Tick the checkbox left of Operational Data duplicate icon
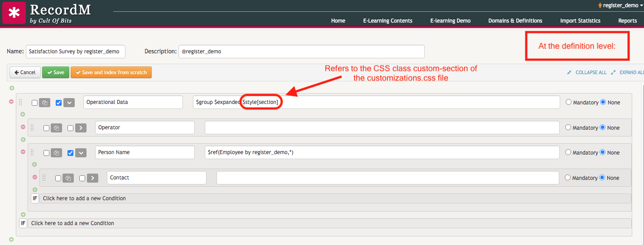644x245 pixels. pyautogui.click(x=35, y=103)
